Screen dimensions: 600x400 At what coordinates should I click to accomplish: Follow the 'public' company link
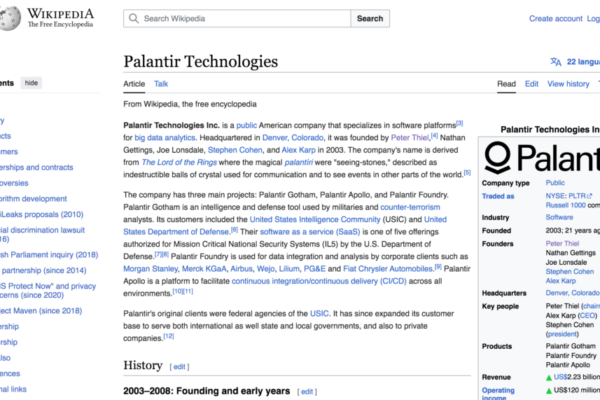pos(246,126)
